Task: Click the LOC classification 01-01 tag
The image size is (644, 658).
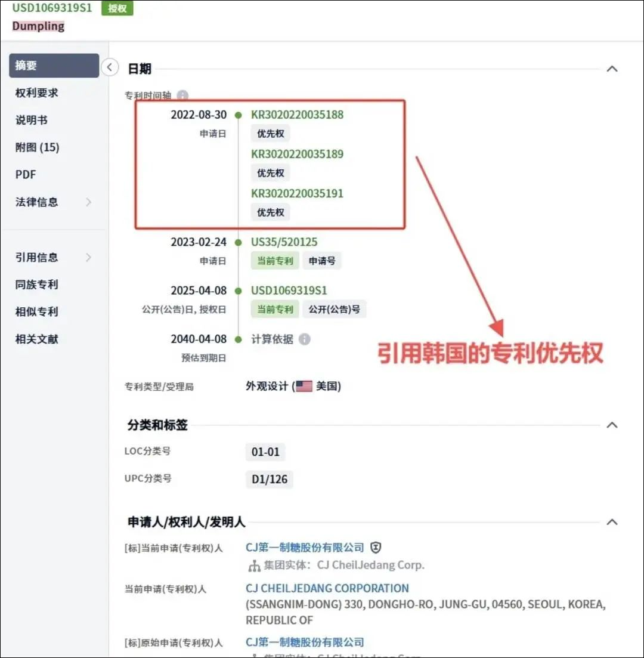Action: [265, 452]
